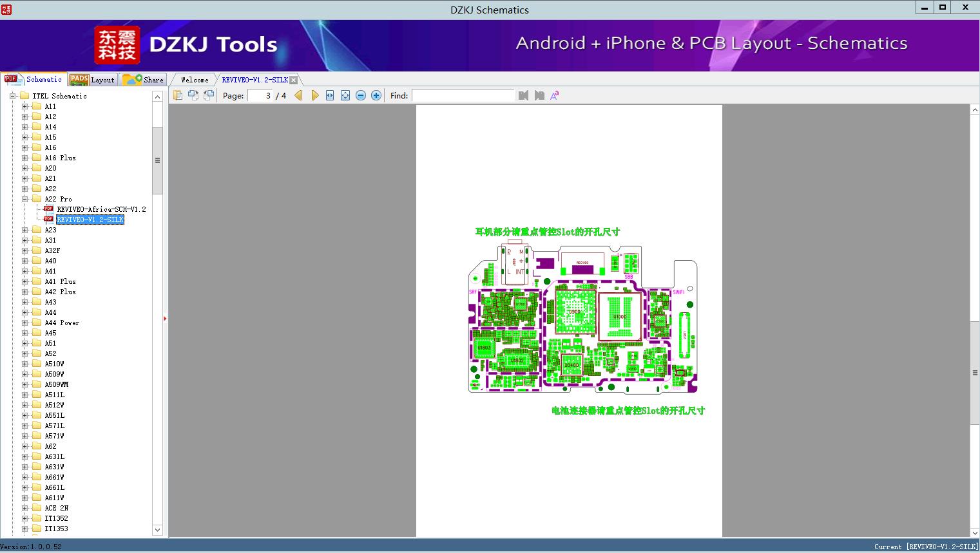Switch to the PADS Layout tab
Image resolution: width=980 pixels, height=553 pixels.
(92, 80)
